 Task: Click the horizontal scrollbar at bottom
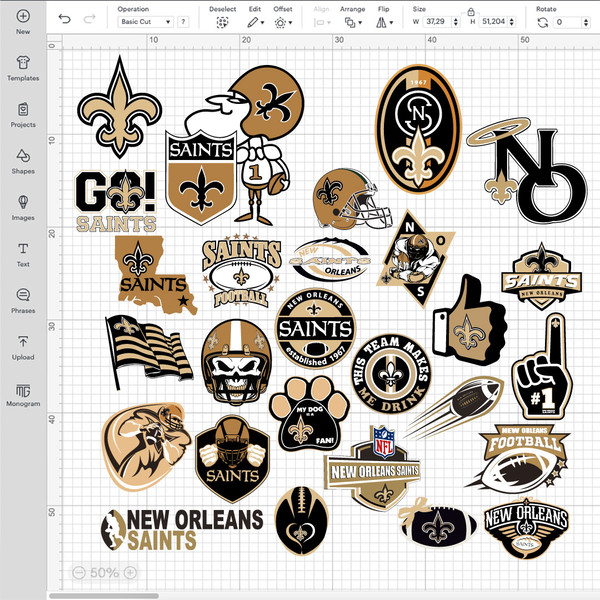(104, 596)
